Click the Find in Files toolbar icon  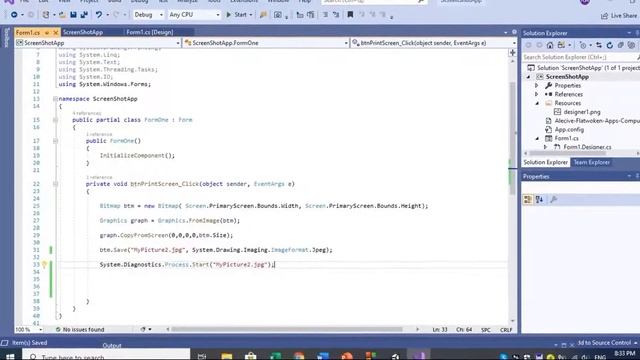click(x=263, y=15)
